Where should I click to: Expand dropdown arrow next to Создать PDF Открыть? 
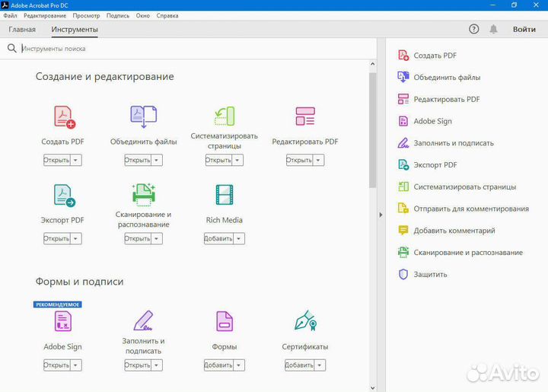76,160
